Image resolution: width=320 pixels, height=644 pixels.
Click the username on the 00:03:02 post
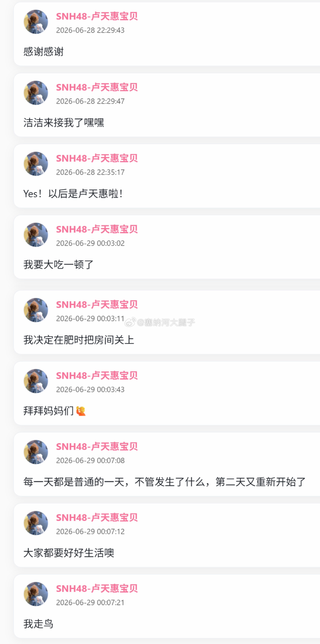[97, 229]
